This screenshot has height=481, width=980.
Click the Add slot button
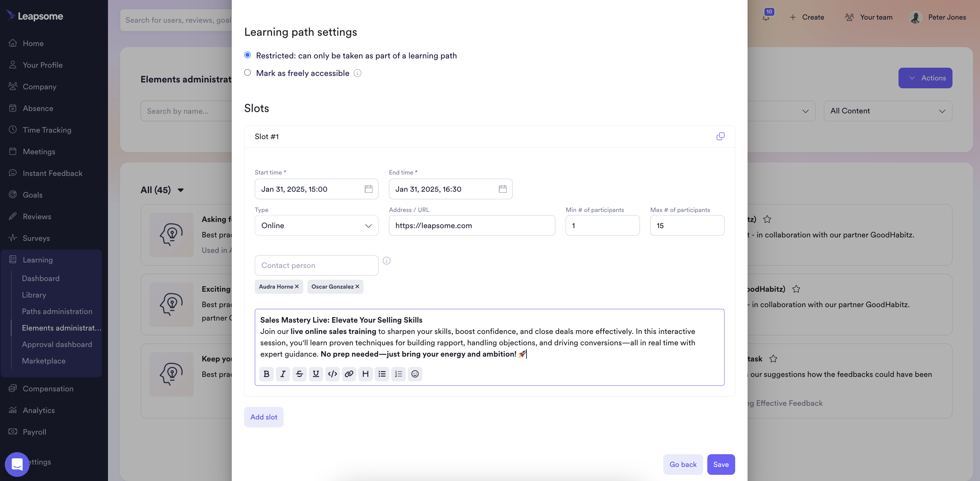264,417
